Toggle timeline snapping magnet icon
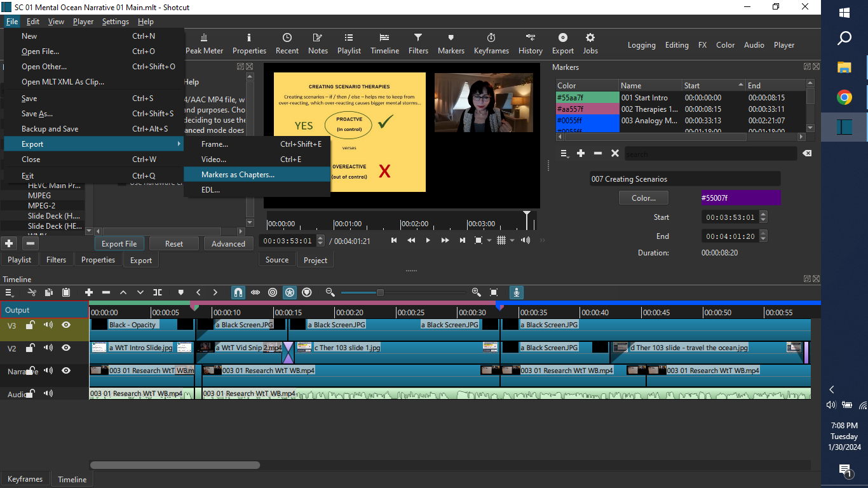The width and height of the screenshot is (868, 488). click(238, 292)
